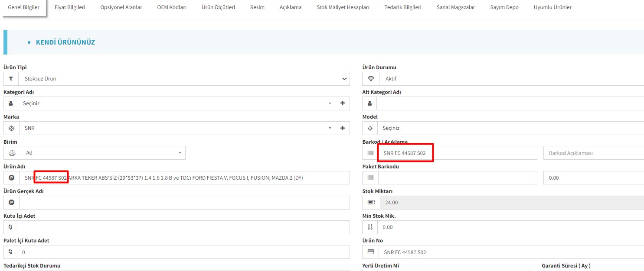The image size is (644, 271).
Task: Click into the Min Stok Mik. field
Action: click(x=510, y=227)
